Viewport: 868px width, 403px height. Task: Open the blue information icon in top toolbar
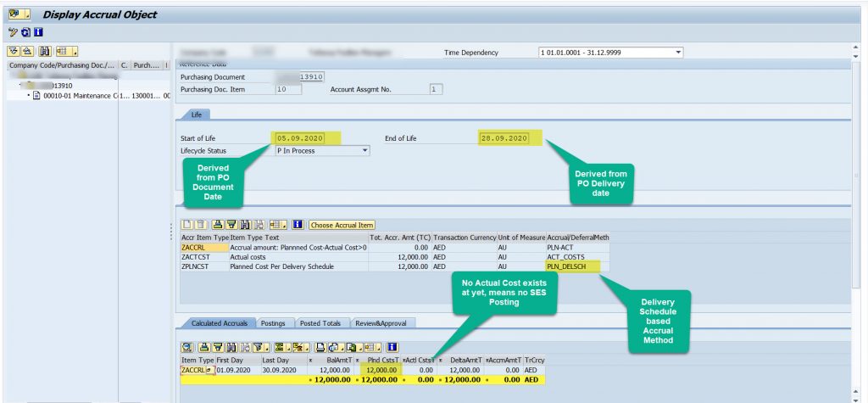38,33
